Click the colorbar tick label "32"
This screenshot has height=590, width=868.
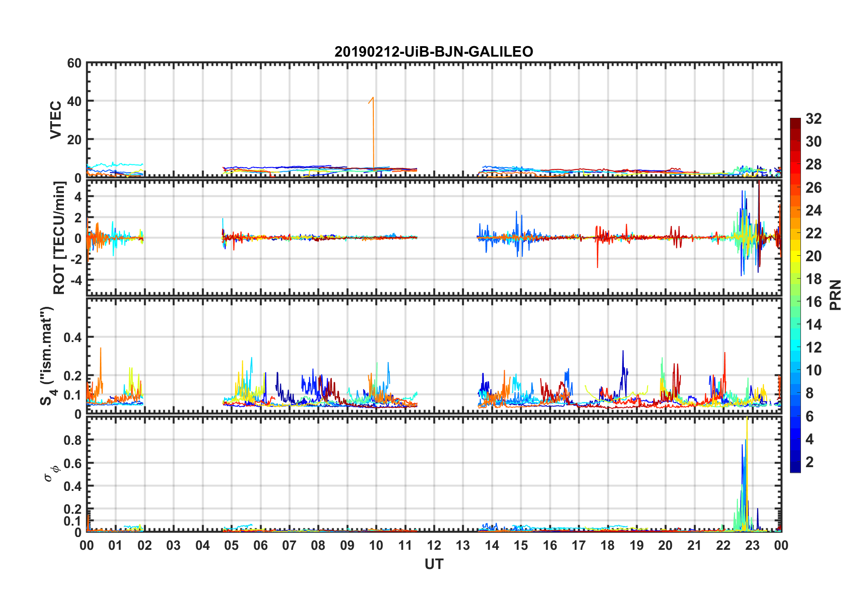(814, 119)
